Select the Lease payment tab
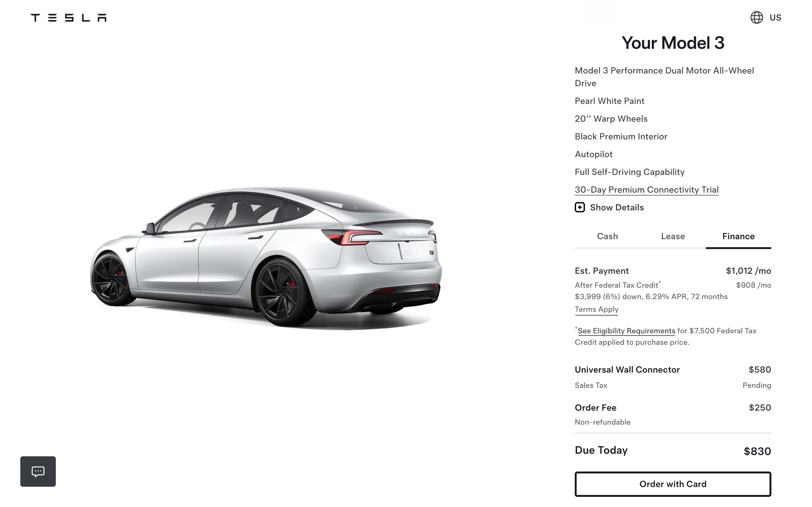The image size is (812, 507). (x=672, y=236)
